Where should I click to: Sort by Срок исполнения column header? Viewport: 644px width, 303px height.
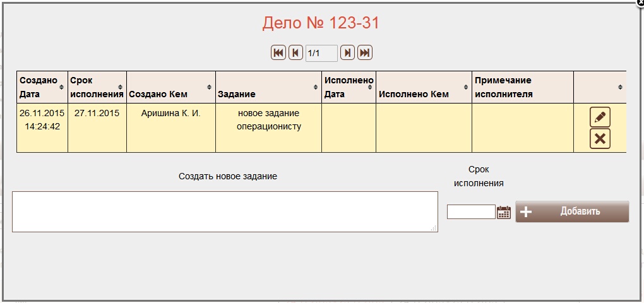(x=97, y=87)
